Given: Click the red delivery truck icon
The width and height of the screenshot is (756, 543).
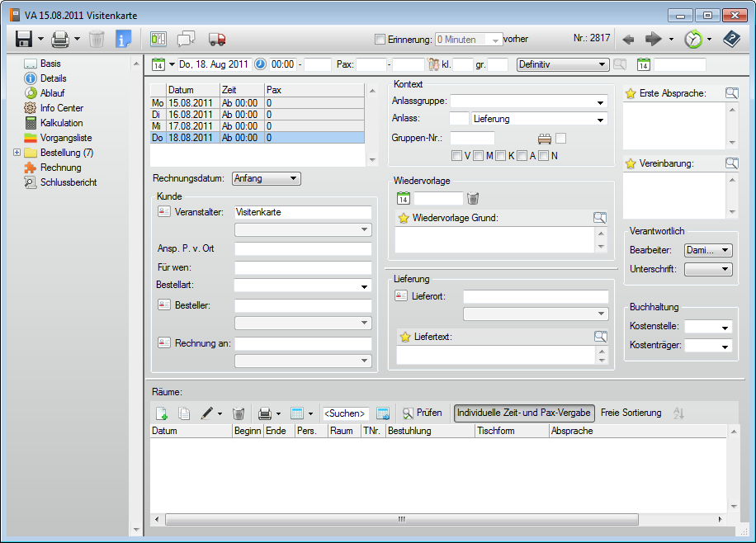Looking at the screenshot, I should pyautogui.click(x=217, y=39).
